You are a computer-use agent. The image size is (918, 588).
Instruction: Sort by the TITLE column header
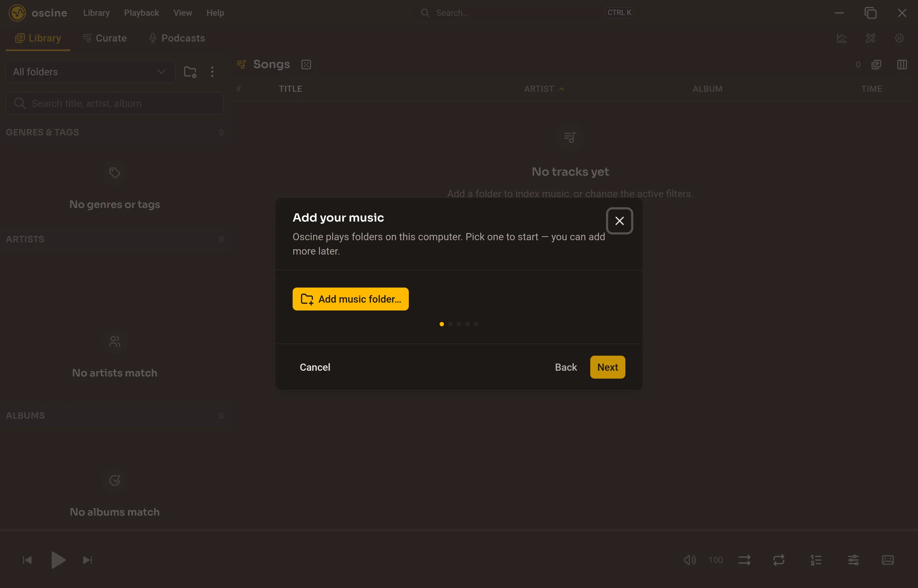(x=290, y=89)
